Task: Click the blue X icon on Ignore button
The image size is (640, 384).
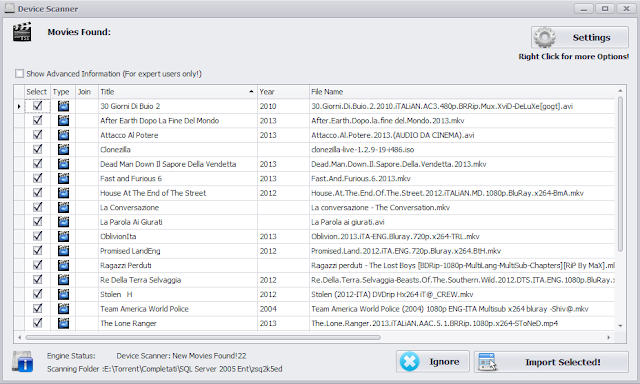Action: 409,362
